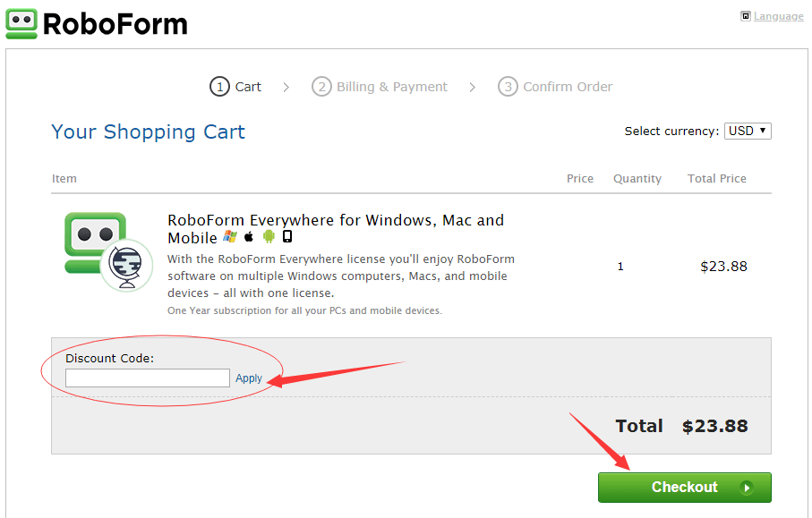The height and width of the screenshot is (518, 812).
Task: Click the mobile phone icon
Action: tap(287, 237)
